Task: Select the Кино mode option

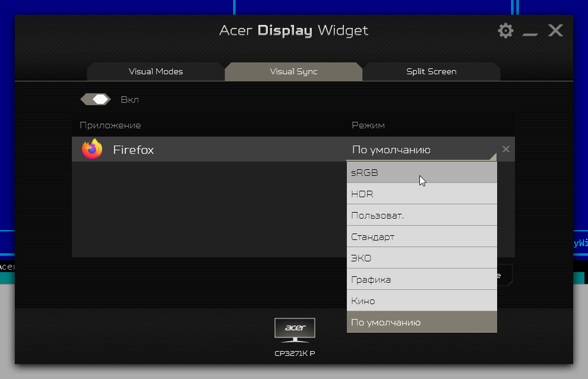Action: 422,301
